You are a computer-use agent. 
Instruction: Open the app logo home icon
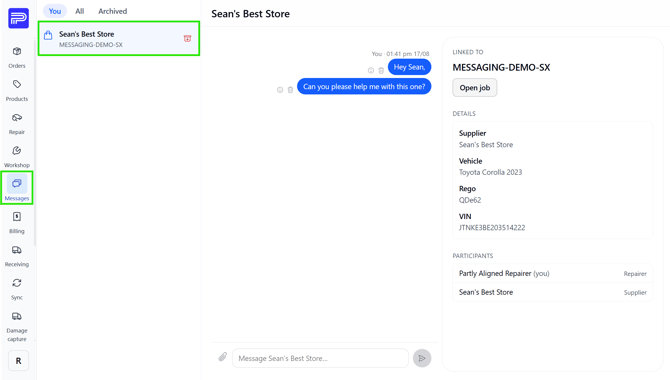coord(18,18)
